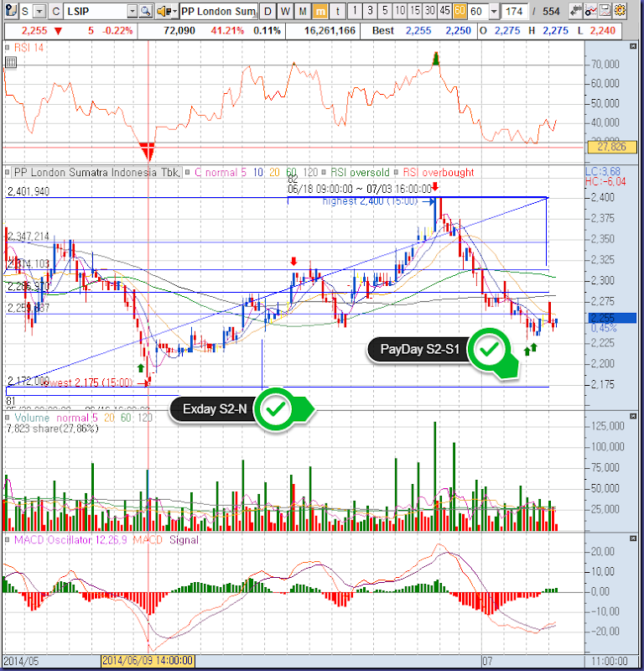
Task: Click the double-arrow chart sync icon
Action: (576, 11)
